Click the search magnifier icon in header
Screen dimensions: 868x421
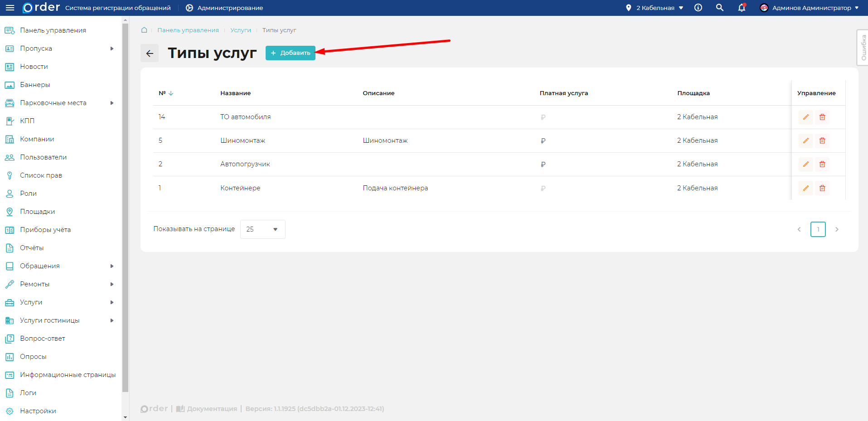pos(719,8)
